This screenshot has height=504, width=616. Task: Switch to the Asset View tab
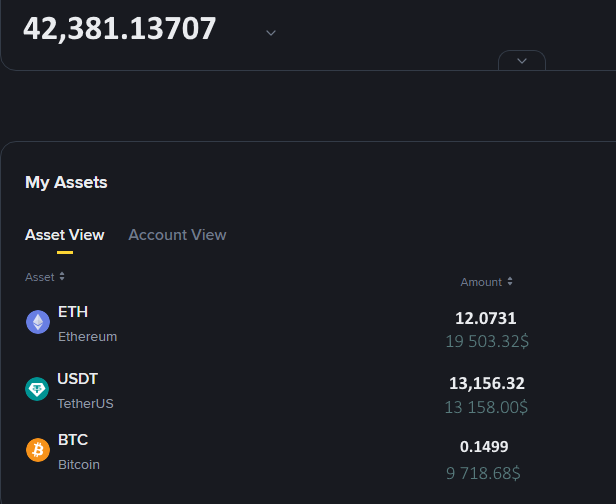65,235
